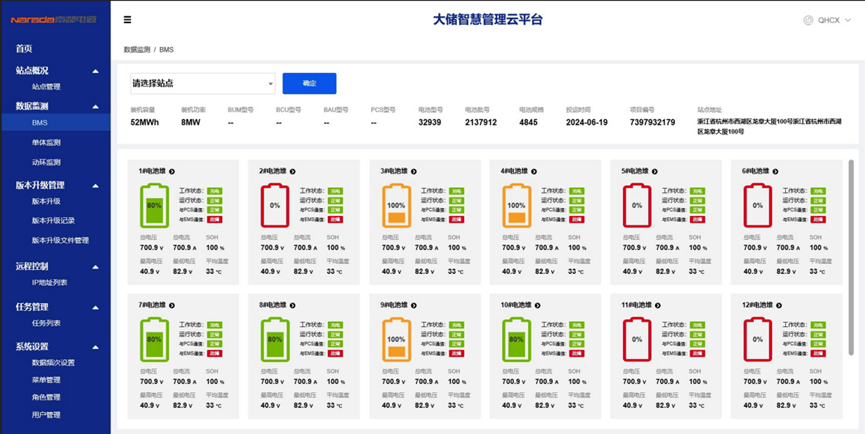Toggle the hamburger menu icon
Viewport: 865px width, 434px height.
coord(127,20)
